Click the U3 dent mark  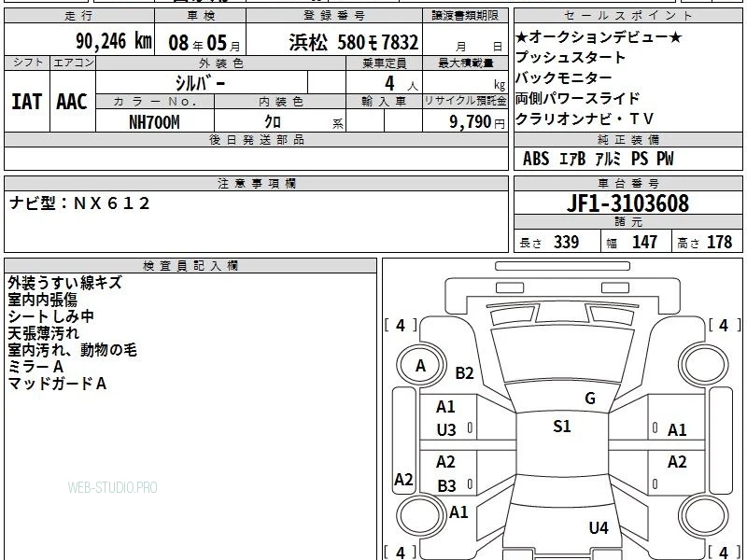[446, 430]
